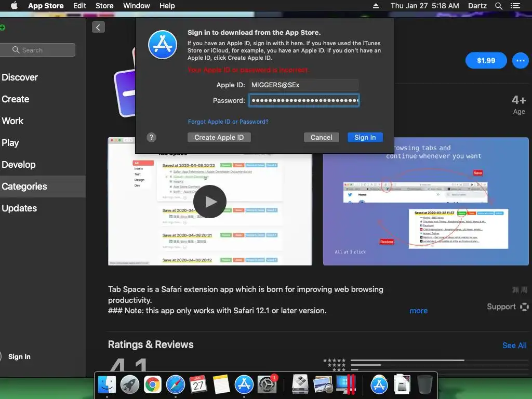Click the $1.99 buy button

pyautogui.click(x=486, y=61)
